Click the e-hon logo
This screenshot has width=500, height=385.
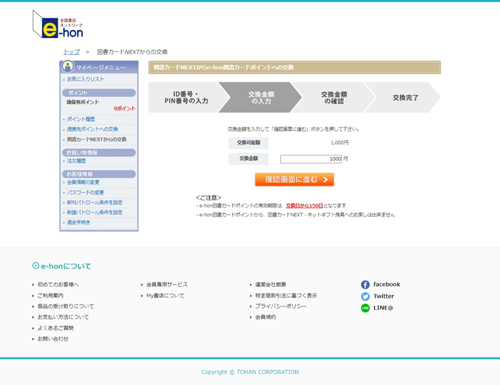(58, 24)
